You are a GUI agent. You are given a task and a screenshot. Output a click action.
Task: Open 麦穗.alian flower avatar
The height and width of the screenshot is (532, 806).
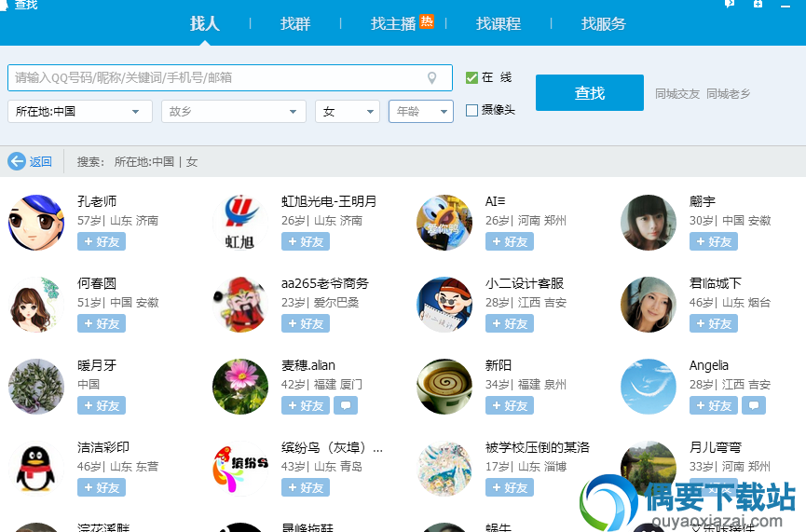click(x=240, y=387)
